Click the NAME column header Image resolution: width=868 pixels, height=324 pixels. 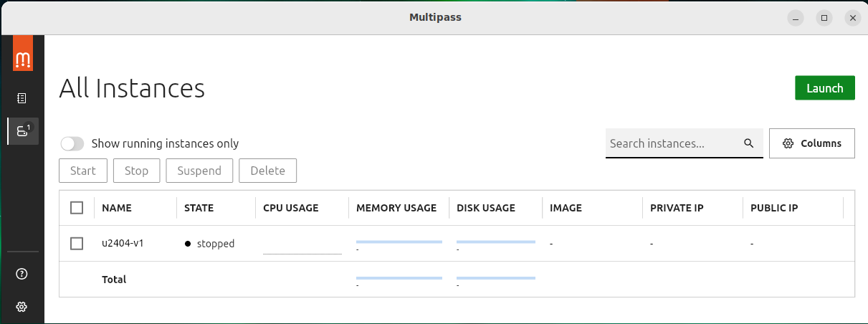pos(117,208)
